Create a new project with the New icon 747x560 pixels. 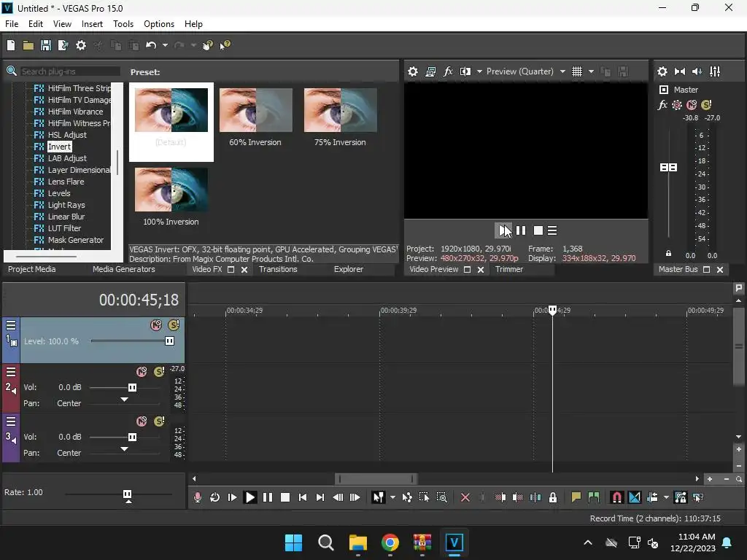[10, 45]
